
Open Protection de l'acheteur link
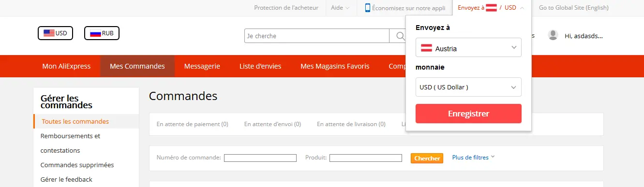[x=286, y=8]
